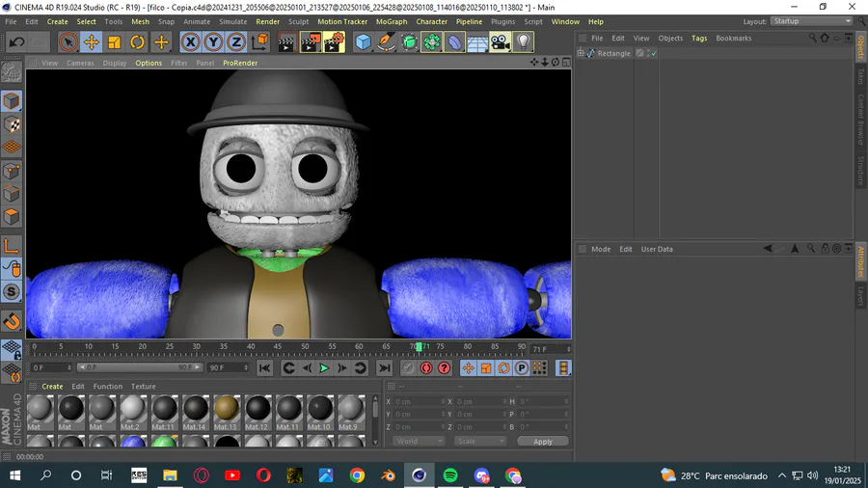
Task: Open Object Manager Tags menu
Action: point(699,39)
